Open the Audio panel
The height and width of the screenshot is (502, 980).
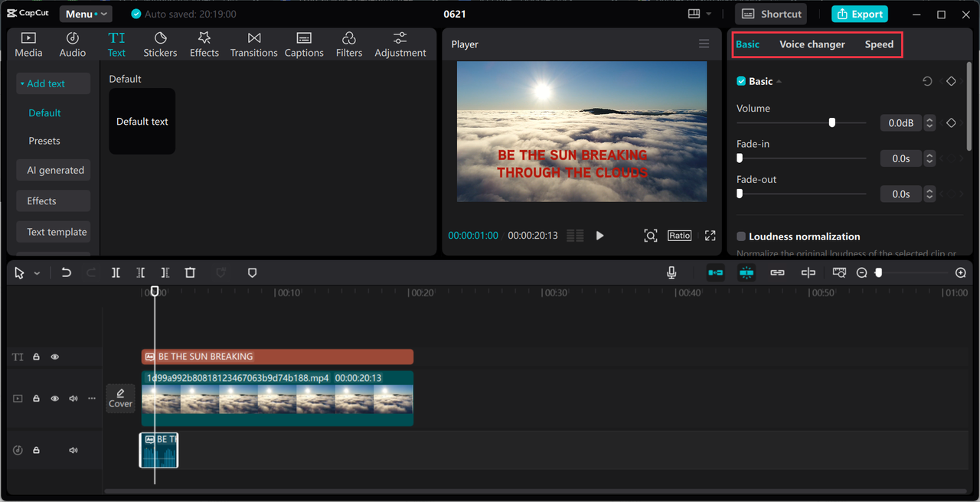click(x=73, y=44)
